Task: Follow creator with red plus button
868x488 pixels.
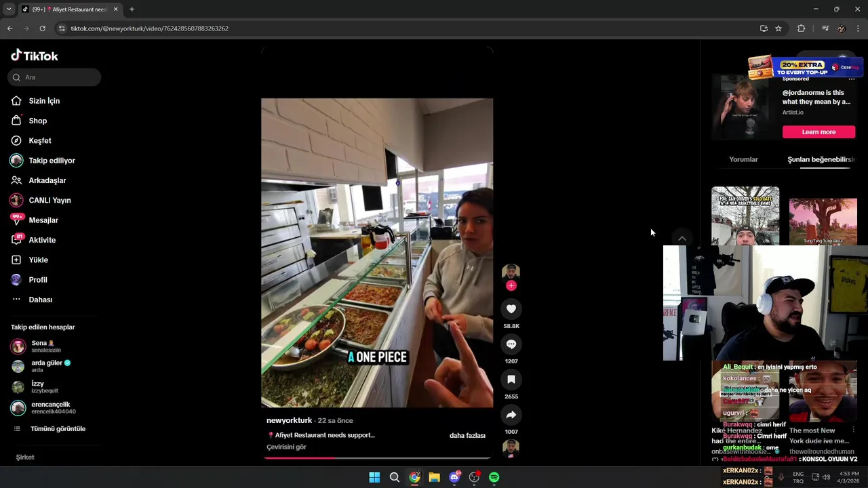Action: click(511, 285)
